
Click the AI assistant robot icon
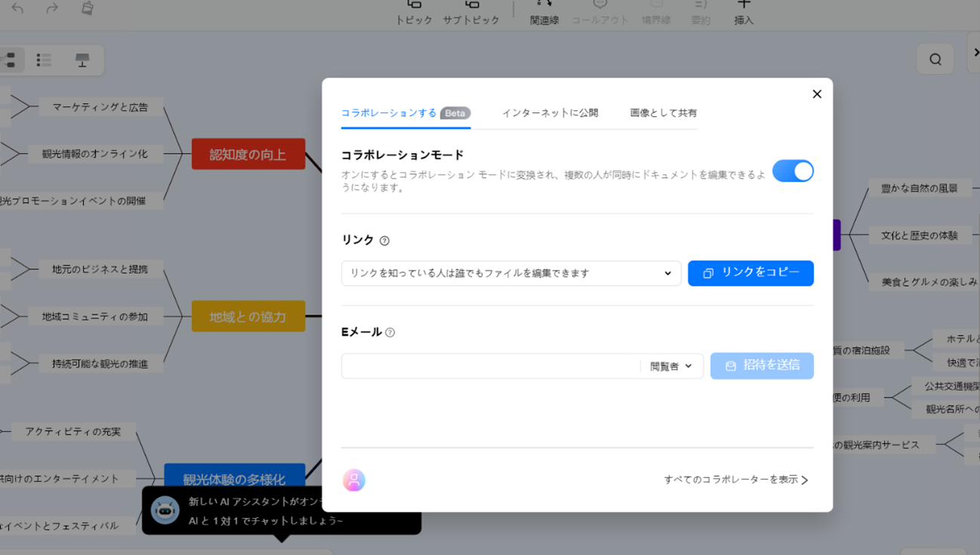(x=165, y=510)
